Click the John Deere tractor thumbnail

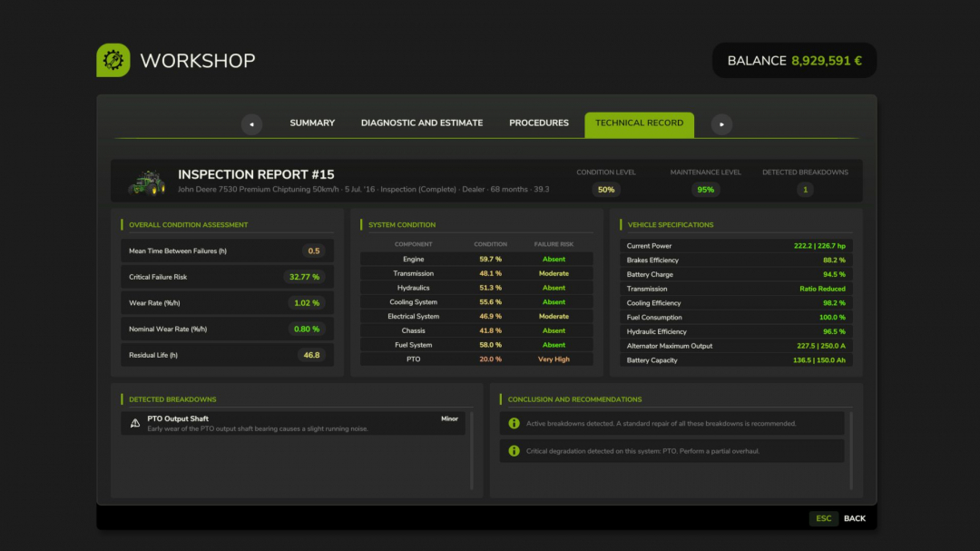(x=147, y=182)
